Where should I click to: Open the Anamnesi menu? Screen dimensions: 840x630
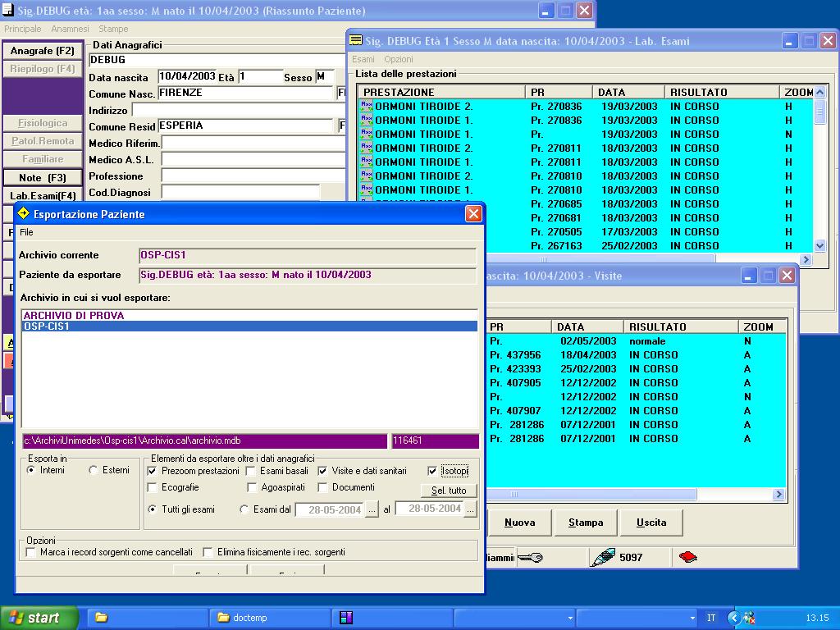coord(70,29)
